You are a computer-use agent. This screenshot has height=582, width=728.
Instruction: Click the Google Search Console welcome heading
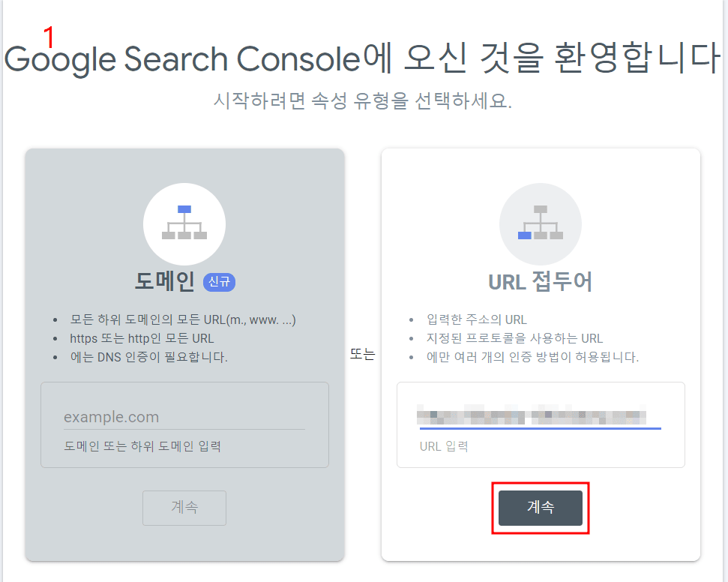364,59
